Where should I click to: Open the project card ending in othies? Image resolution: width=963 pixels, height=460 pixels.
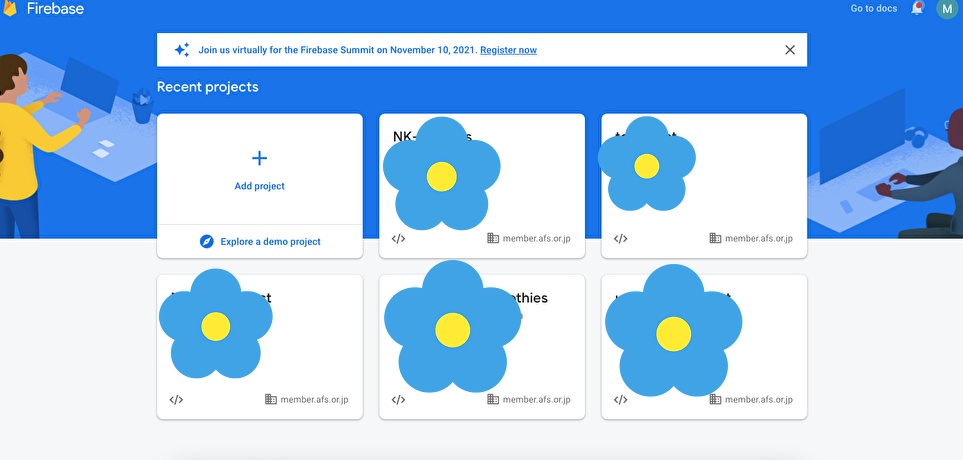482,347
